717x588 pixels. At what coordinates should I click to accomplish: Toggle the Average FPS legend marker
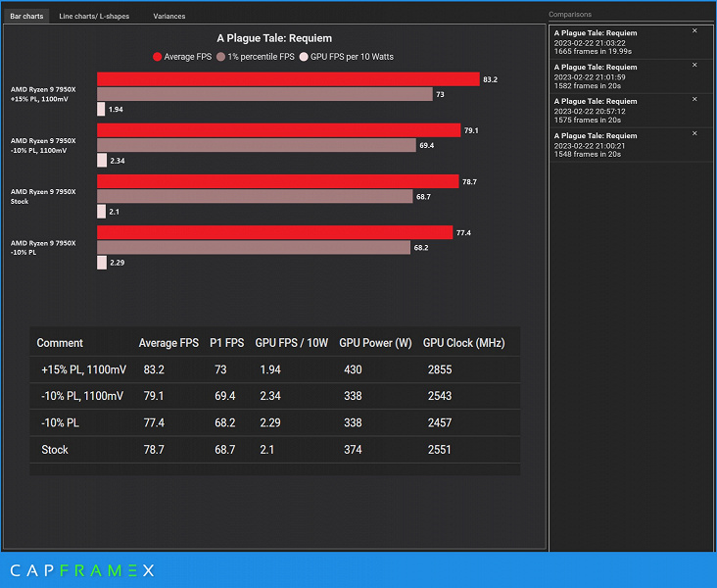tap(158, 57)
